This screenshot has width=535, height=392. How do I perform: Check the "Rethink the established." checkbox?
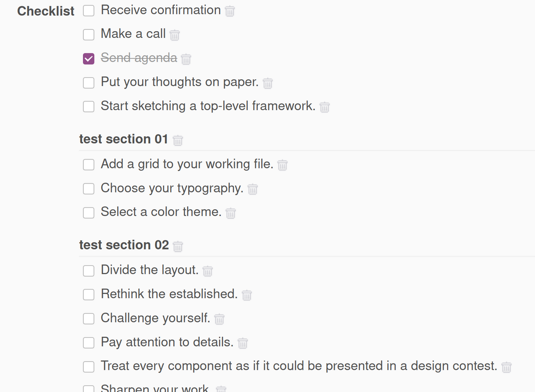(88, 294)
